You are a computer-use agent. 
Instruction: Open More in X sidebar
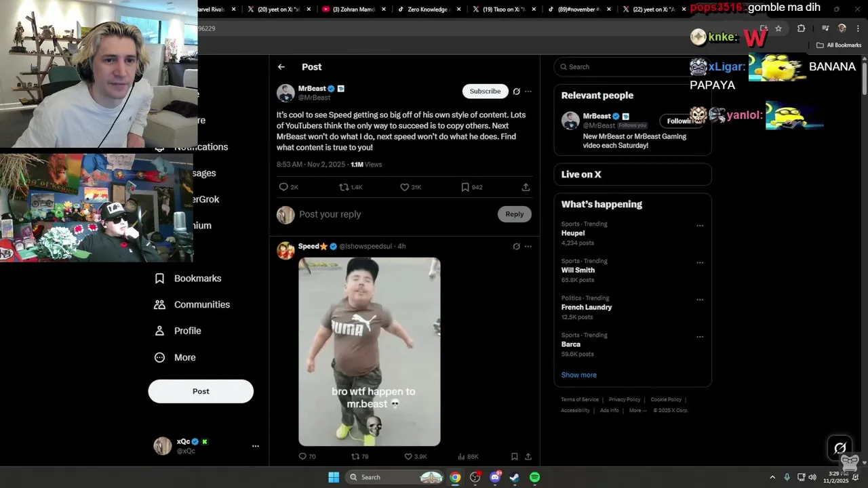click(x=175, y=358)
